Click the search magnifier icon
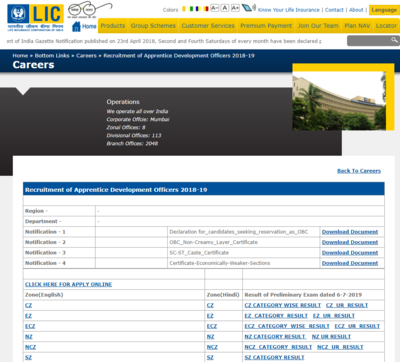The width and height of the screenshot is (400, 362). click(x=394, y=40)
